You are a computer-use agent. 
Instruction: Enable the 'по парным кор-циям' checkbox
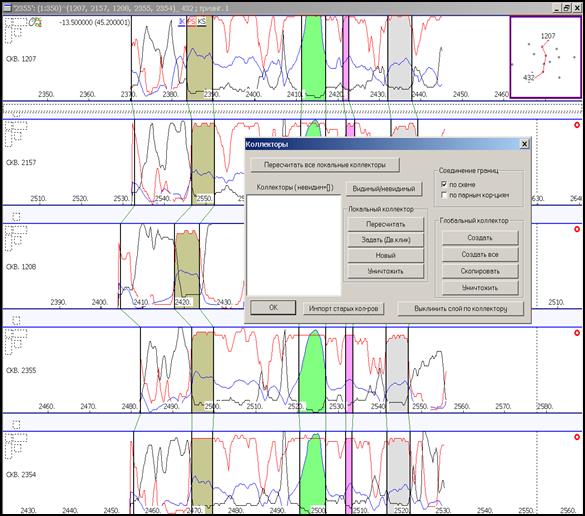coord(444,195)
